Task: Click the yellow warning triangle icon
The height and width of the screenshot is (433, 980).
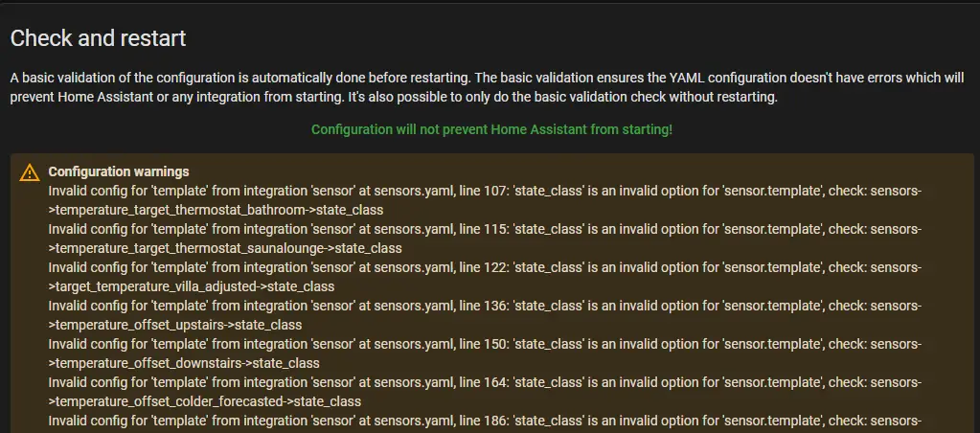Action: point(30,172)
